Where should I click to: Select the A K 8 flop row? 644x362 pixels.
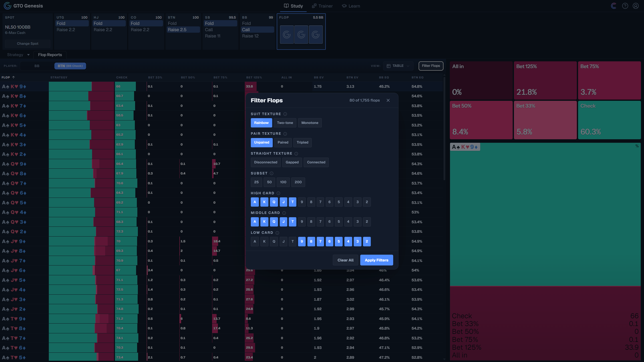pos(122,96)
